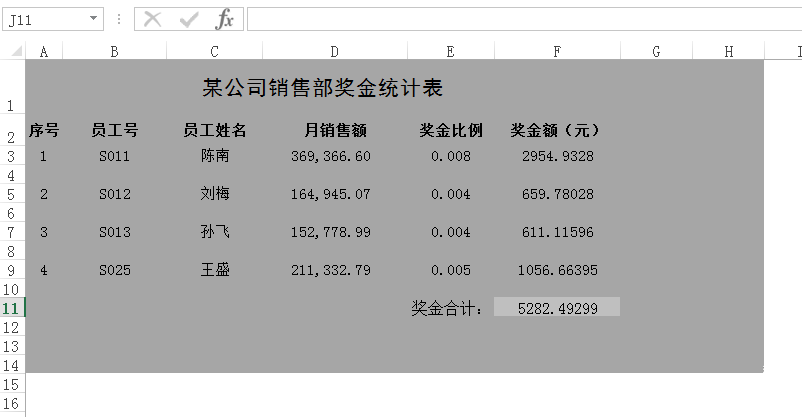The width and height of the screenshot is (802, 417).
Task: Select row 11 header
Action: 12,309
